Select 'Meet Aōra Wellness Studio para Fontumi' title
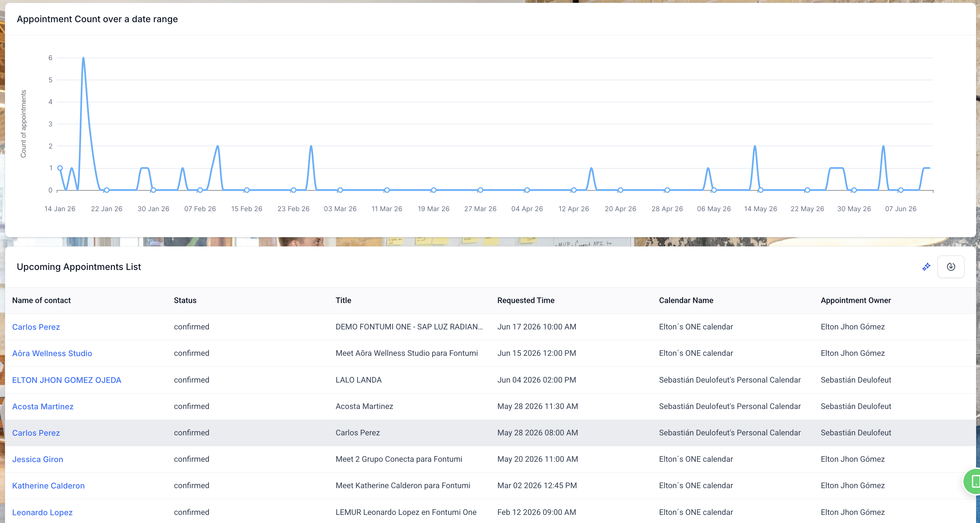The image size is (980, 523). click(407, 353)
